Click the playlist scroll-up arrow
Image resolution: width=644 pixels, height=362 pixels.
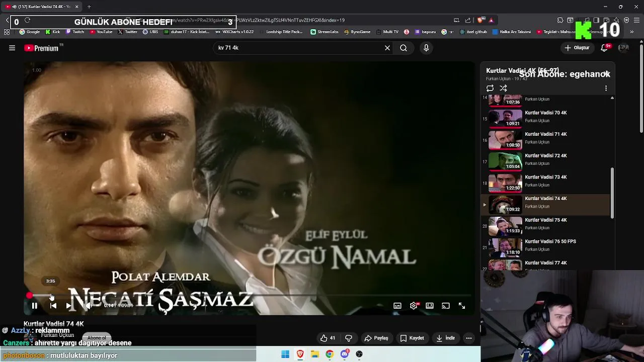coord(612,98)
